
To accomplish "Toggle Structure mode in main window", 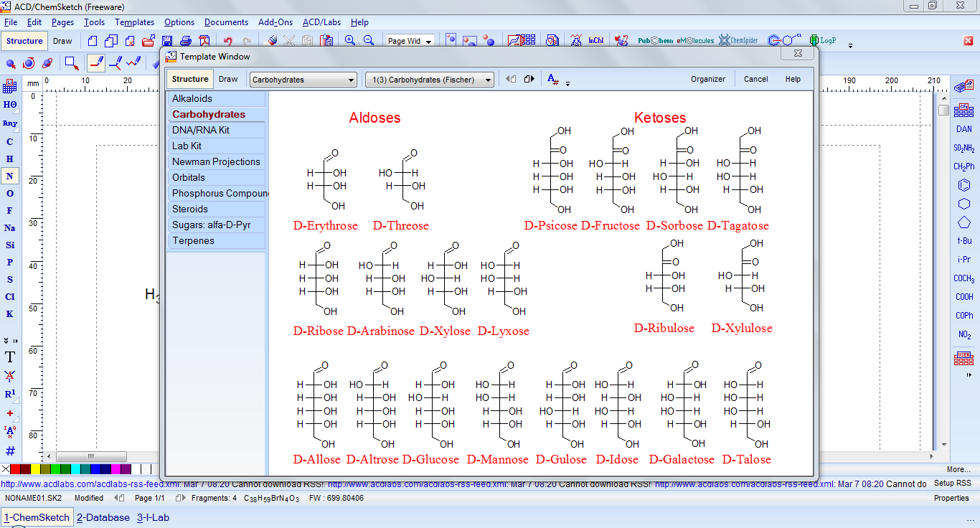I will [24, 41].
